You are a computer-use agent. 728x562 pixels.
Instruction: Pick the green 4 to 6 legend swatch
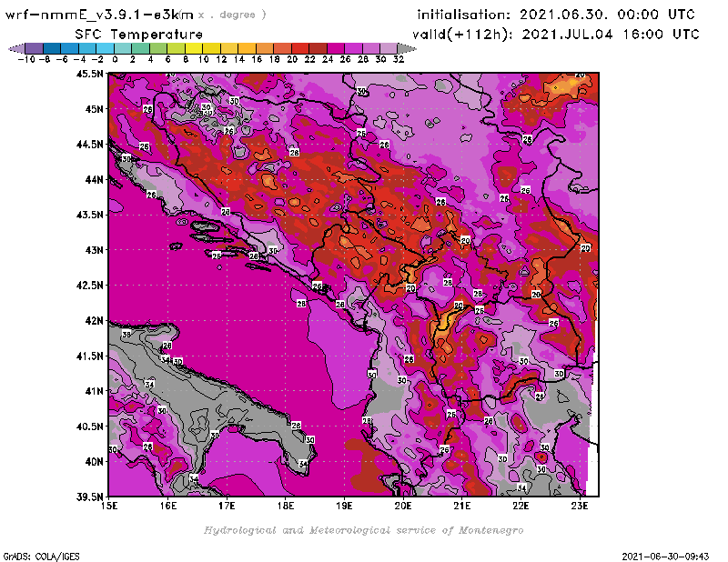coord(158,48)
